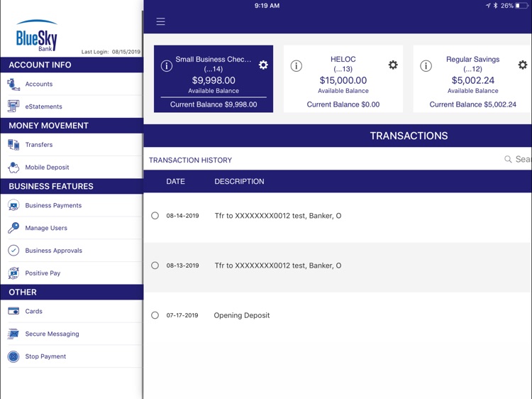The image size is (532, 399).
Task: Tap the location arrow status icon
Action: [x=488, y=6]
